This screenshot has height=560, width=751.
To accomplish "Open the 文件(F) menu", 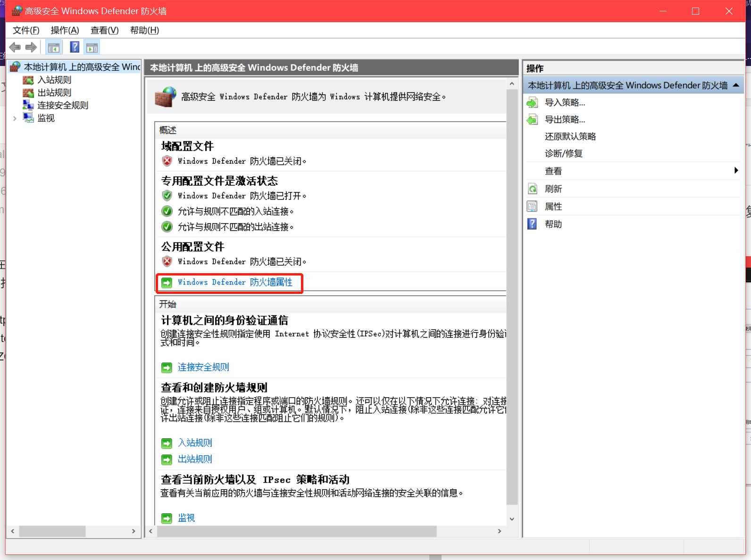I will 26,30.
